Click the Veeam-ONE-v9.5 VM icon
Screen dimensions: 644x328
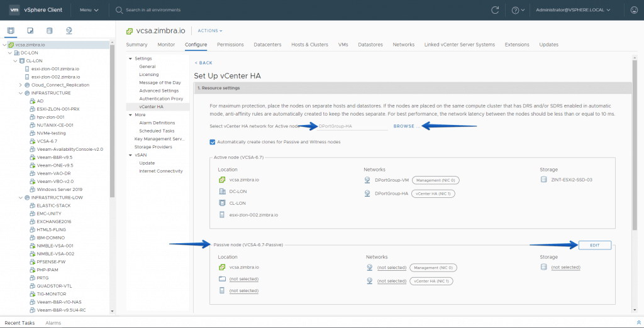click(33, 165)
